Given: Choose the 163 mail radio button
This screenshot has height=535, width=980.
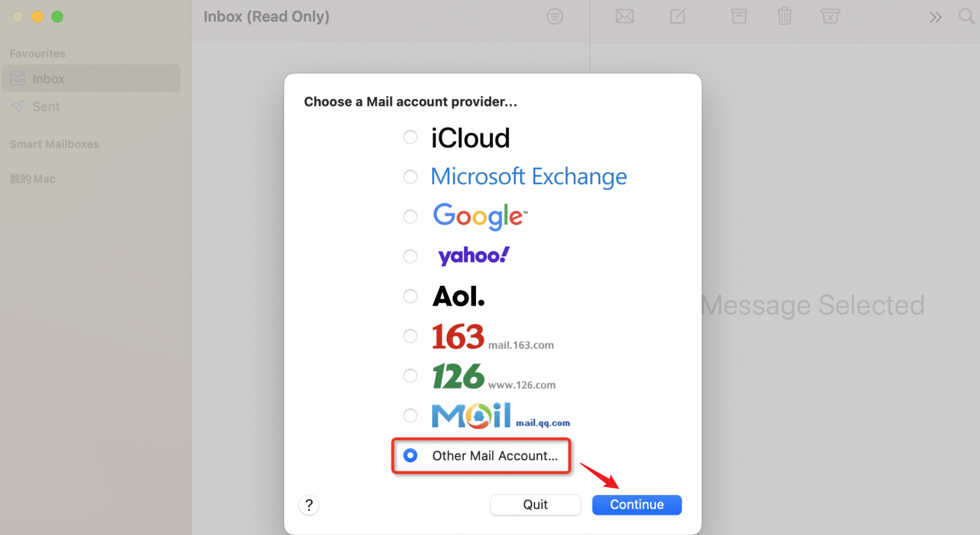Looking at the screenshot, I should (x=410, y=336).
